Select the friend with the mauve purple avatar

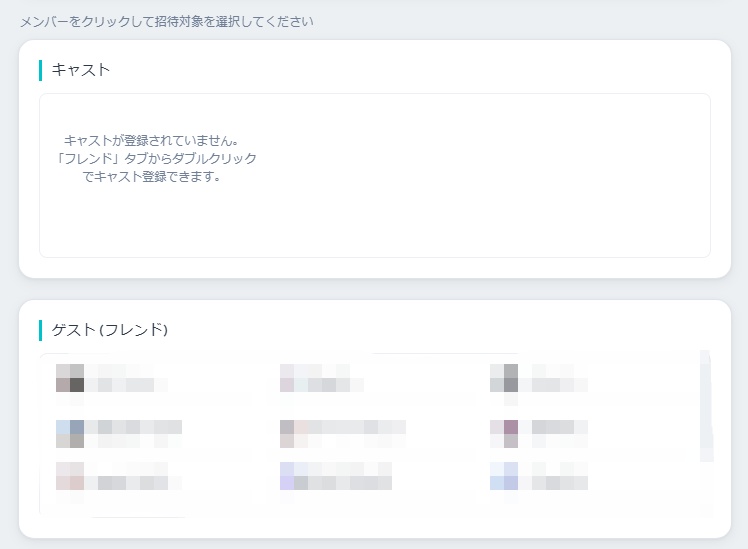pos(539,434)
